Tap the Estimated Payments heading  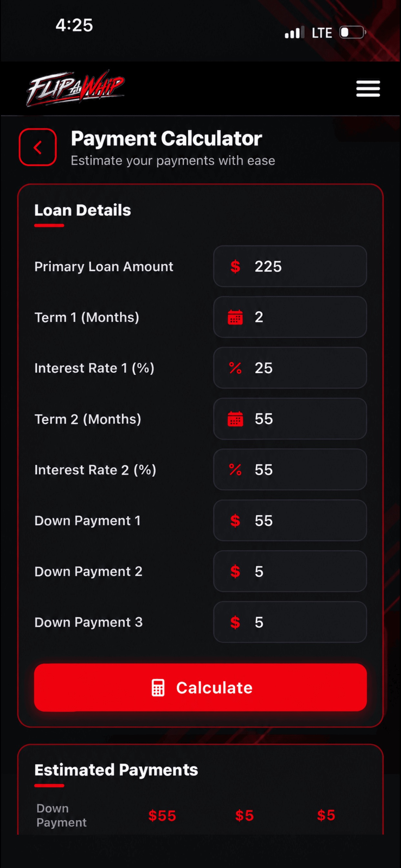[x=116, y=770]
